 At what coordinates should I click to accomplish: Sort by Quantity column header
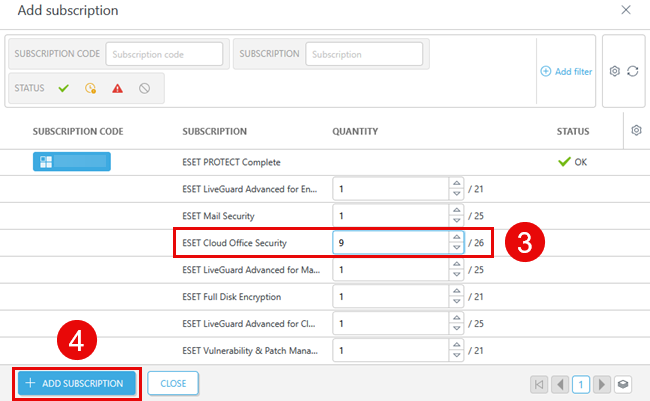coord(355,131)
